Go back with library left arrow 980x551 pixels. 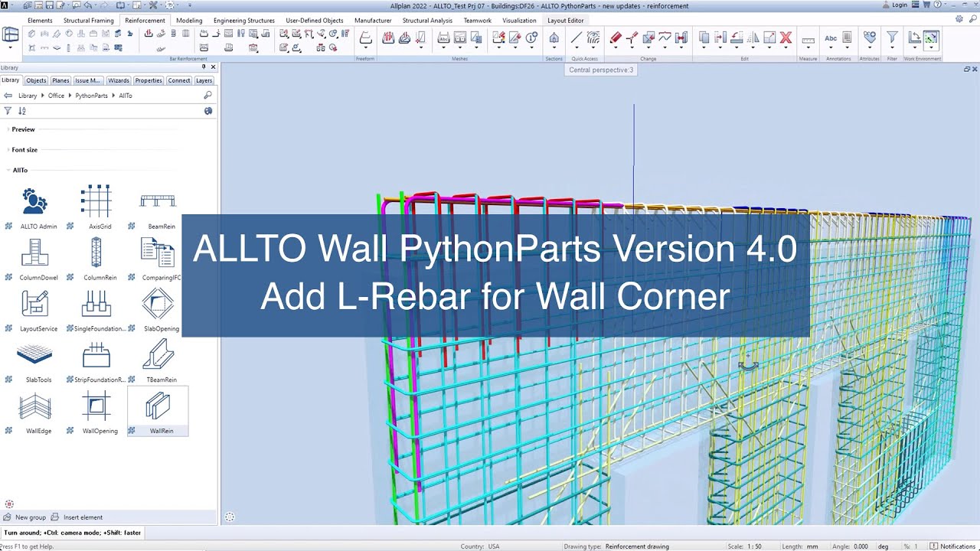coord(8,96)
